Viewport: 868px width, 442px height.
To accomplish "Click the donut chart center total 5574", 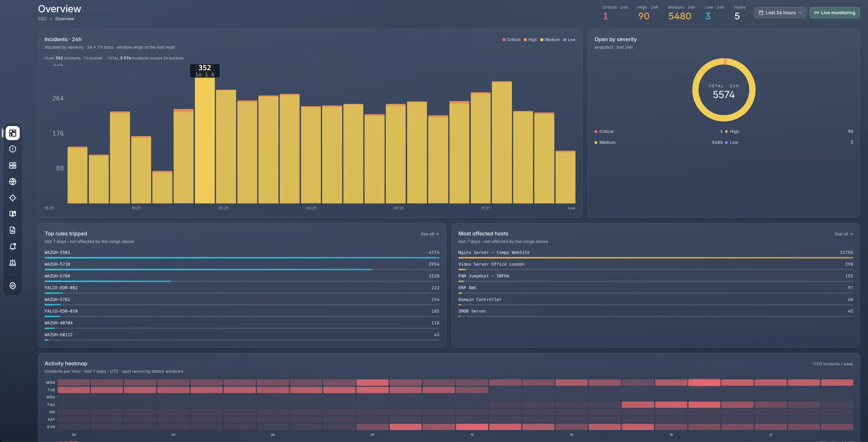I will coord(724,94).
